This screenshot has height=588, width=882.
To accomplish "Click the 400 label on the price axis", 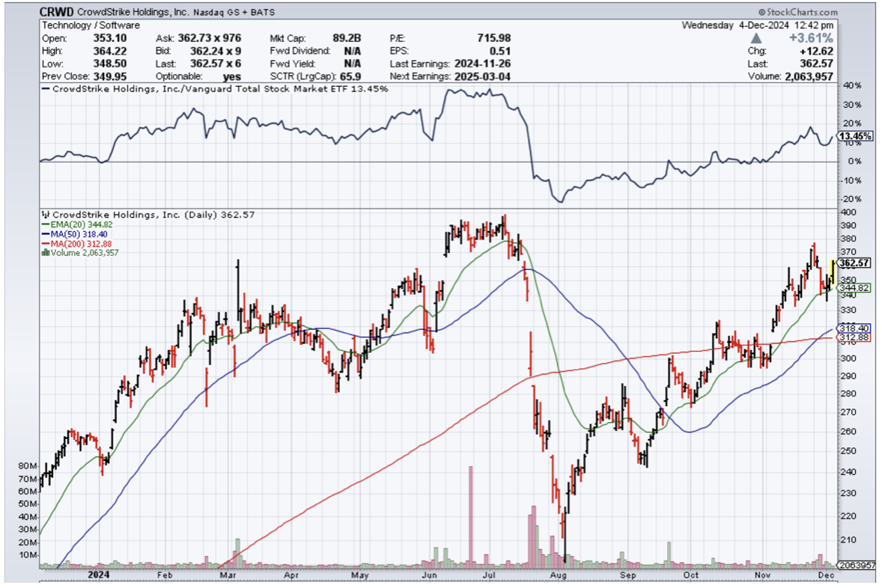I will point(848,212).
